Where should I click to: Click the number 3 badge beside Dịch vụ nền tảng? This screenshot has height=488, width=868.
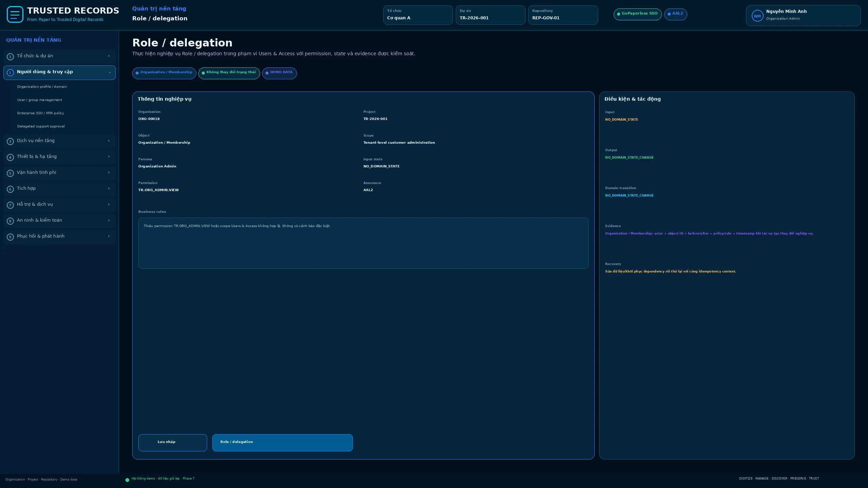10,141
